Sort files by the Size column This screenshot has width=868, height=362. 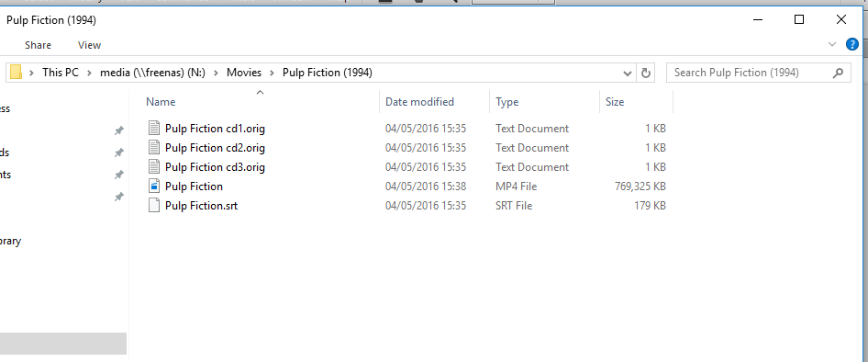[x=615, y=102]
